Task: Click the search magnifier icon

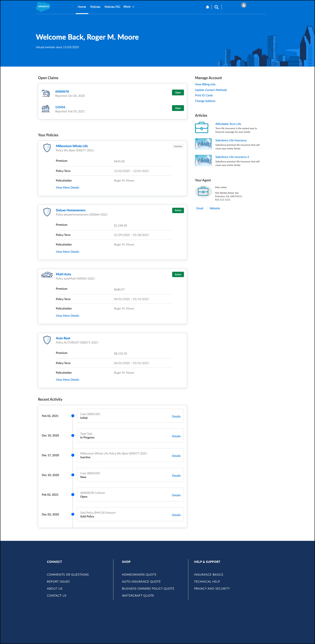Action: coord(216,7)
